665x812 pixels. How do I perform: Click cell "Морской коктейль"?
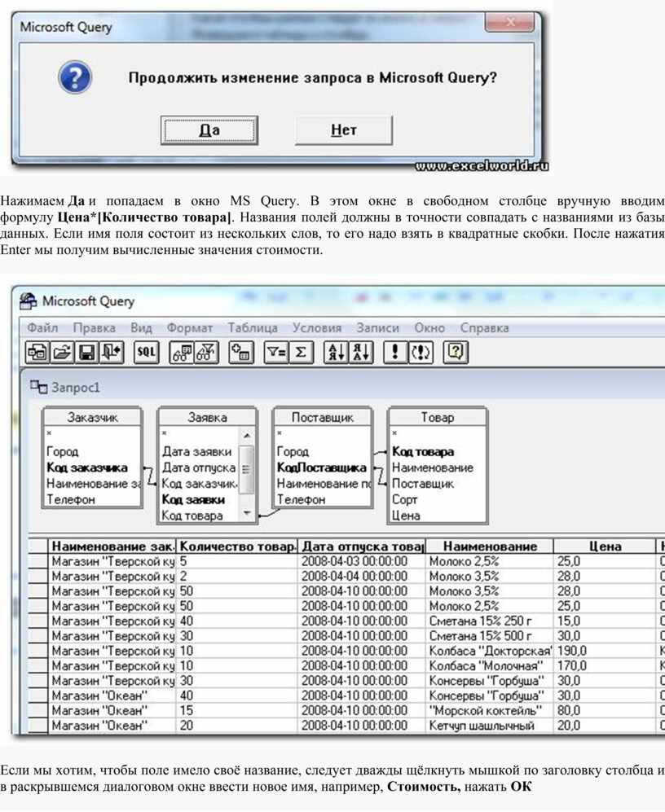(x=490, y=710)
